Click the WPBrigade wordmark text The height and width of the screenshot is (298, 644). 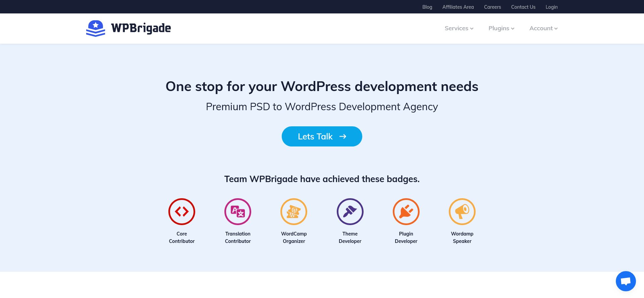[x=141, y=28]
